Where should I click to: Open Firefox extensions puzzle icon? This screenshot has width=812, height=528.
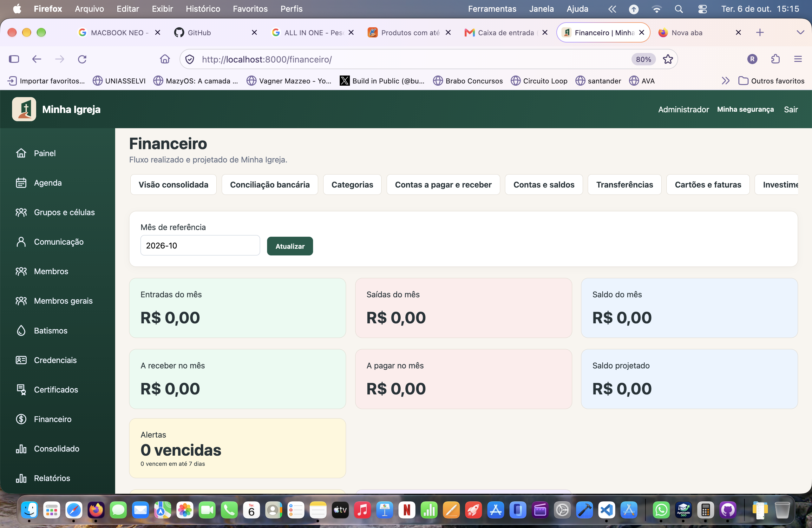pyautogui.click(x=775, y=59)
